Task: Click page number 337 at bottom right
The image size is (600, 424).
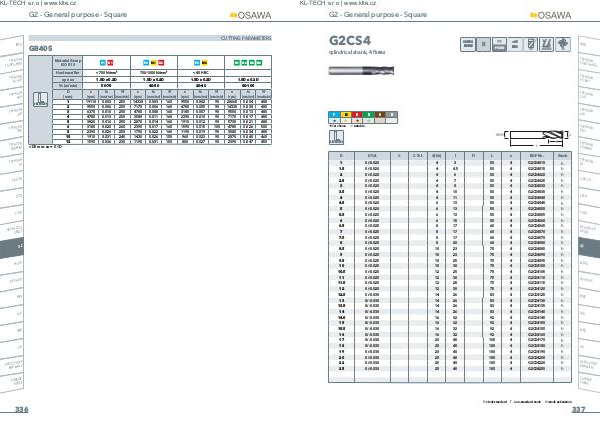Action: (x=578, y=409)
